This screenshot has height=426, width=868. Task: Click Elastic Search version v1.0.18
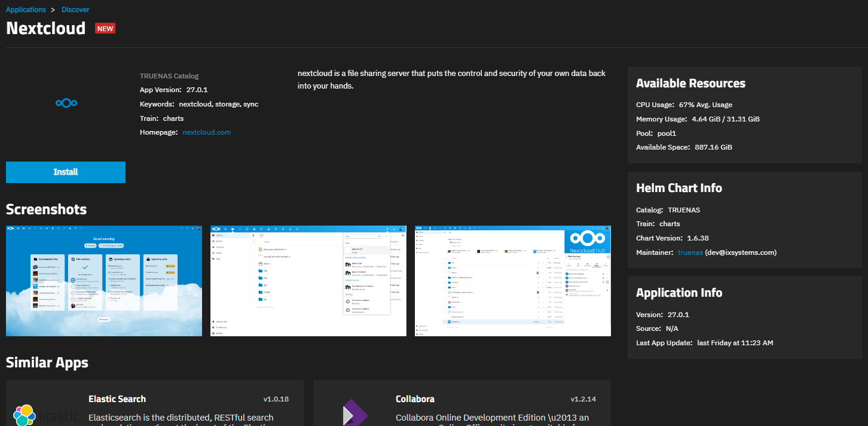pyautogui.click(x=276, y=399)
